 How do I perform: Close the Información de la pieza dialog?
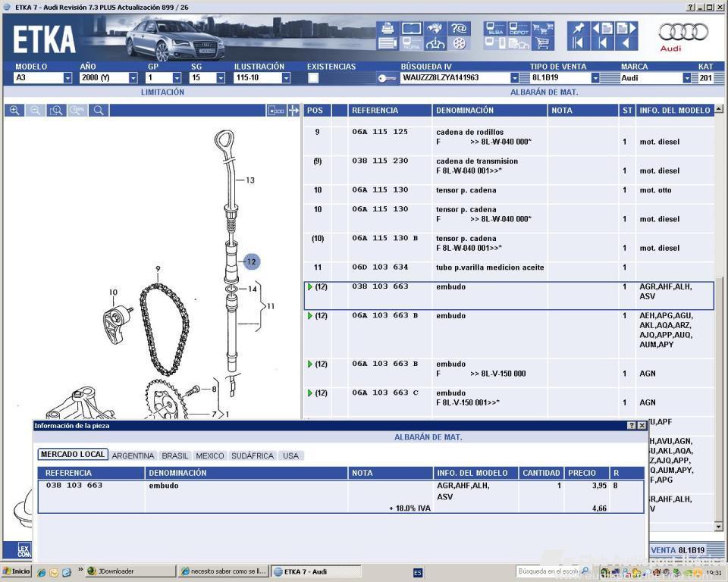pos(642,425)
